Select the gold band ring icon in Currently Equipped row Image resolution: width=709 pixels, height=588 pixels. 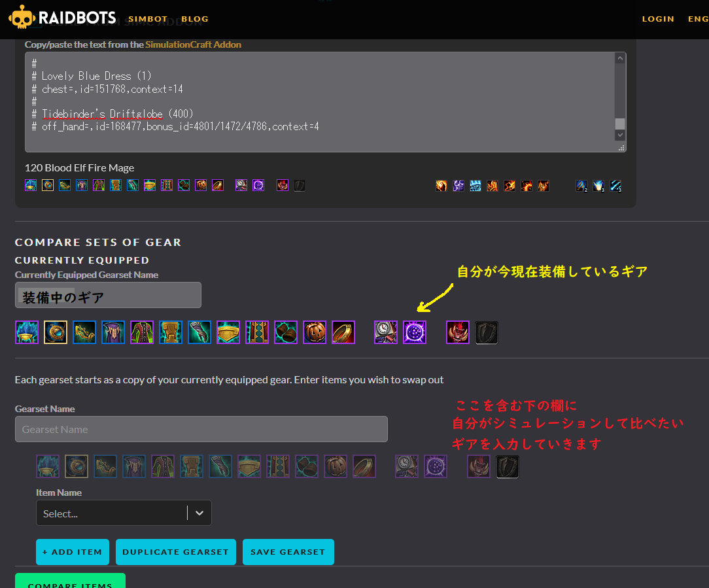(x=343, y=332)
